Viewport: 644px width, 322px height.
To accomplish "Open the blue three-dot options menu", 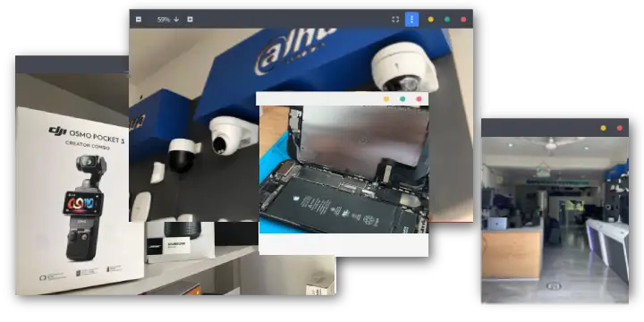I will 412,20.
